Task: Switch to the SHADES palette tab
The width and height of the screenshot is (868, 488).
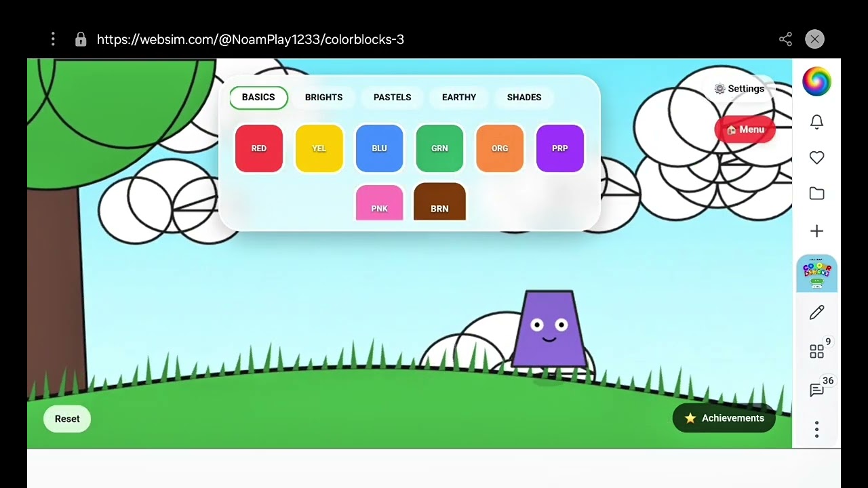Action: (x=524, y=98)
